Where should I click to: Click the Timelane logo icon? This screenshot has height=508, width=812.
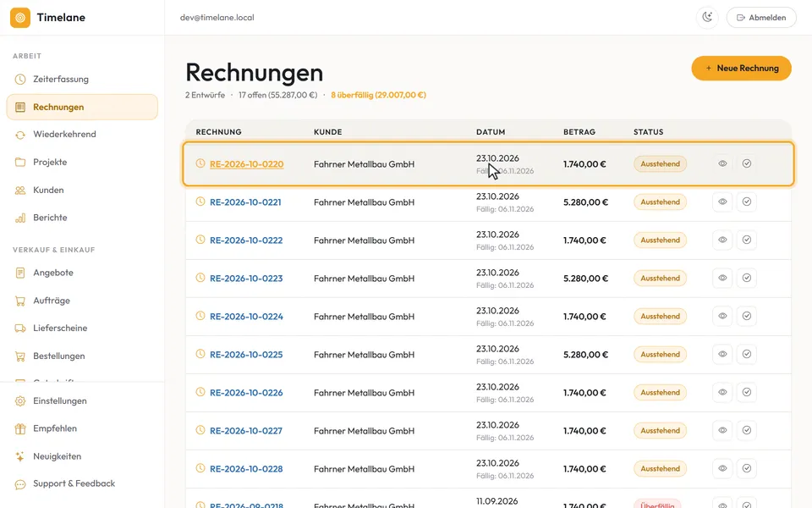click(20, 18)
